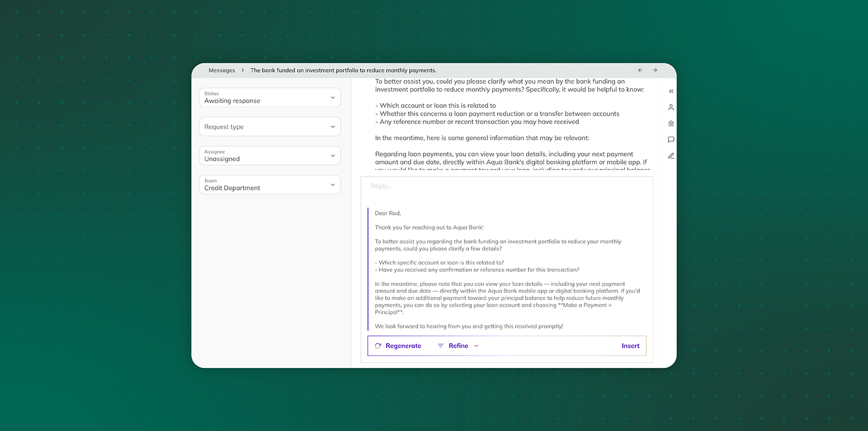Screen dimensions: 868x431
Task: Click 'Which specific account or loan' draft line
Action: coord(439,263)
